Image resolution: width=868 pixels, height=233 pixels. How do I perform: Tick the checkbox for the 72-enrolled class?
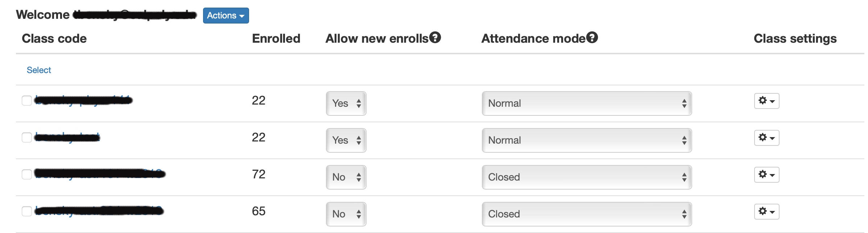[27, 174]
